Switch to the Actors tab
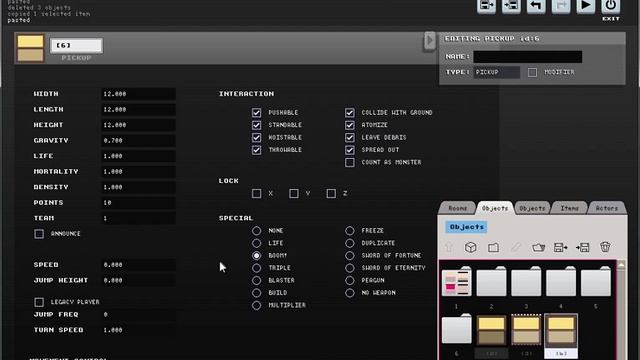Screen dimensions: 640x360 [x=607, y=208]
